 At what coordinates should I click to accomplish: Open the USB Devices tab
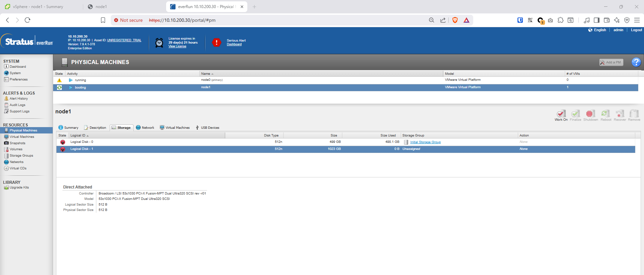click(210, 128)
